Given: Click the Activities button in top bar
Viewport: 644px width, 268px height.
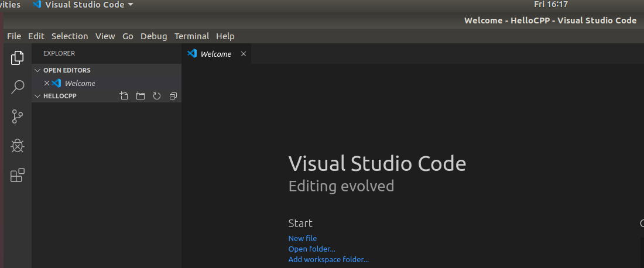Looking at the screenshot, I should [11, 5].
